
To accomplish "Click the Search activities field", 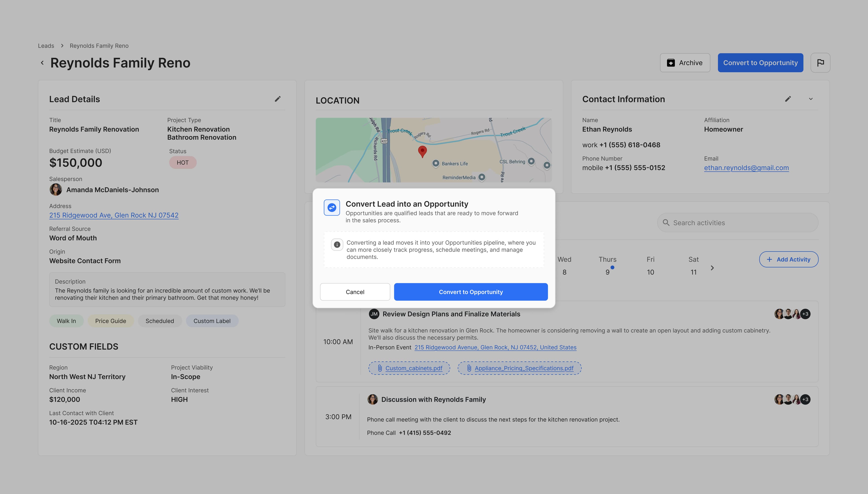I will point(738,222).
